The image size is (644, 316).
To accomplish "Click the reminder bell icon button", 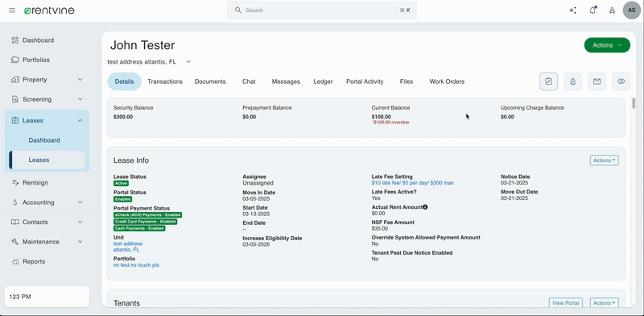I will (x=572, y=81).
